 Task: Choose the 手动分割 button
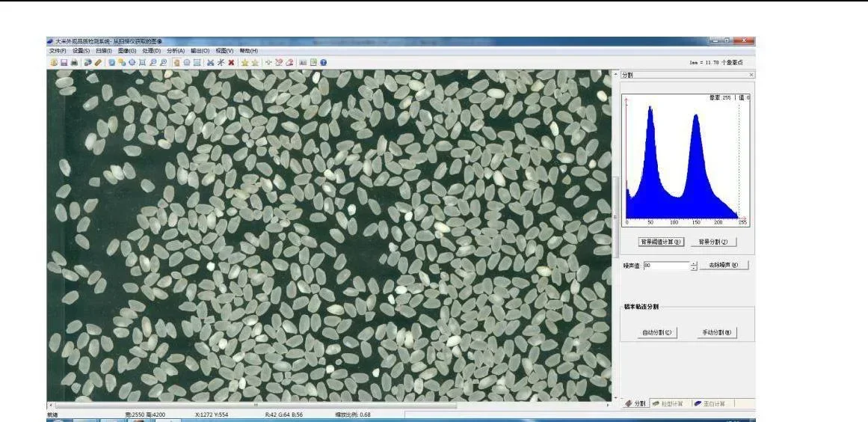coord(716,333)
